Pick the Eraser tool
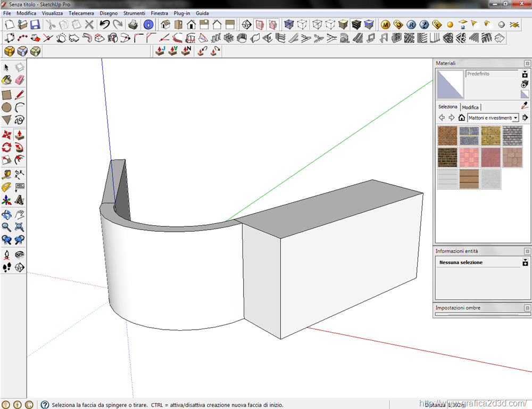The height and width of the screenshot is (409, 532). click(20, 80)
